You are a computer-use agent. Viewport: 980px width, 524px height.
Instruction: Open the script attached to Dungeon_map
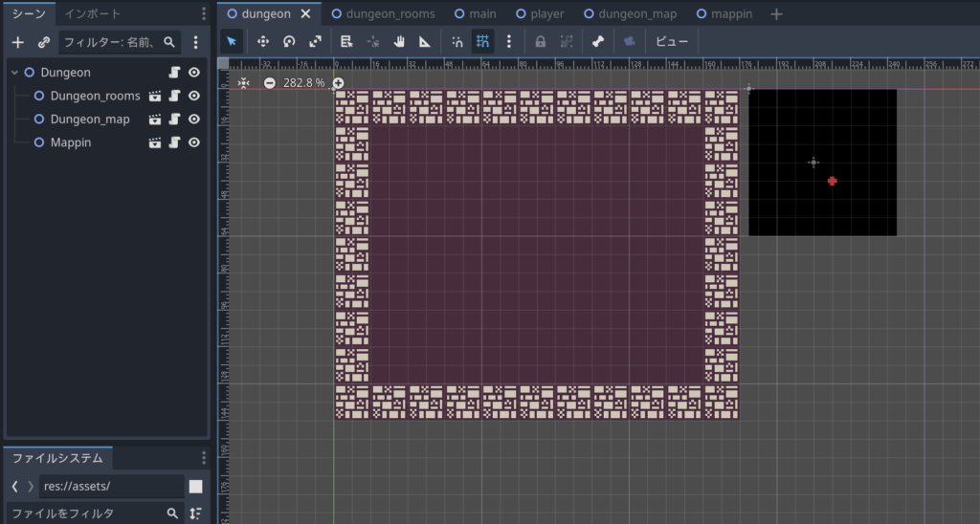pos(174,120)
